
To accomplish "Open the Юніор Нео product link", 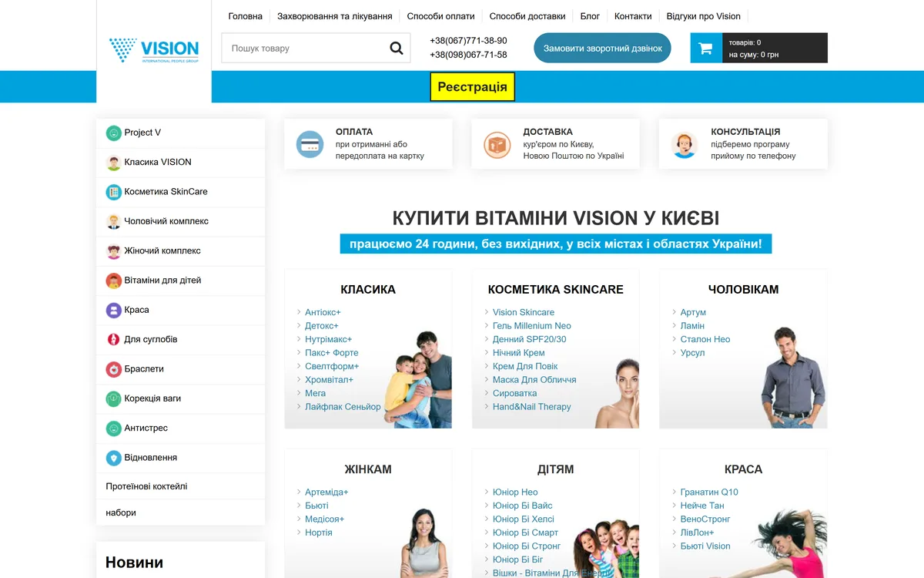I will pyautogui.click(x=515, y=492).
